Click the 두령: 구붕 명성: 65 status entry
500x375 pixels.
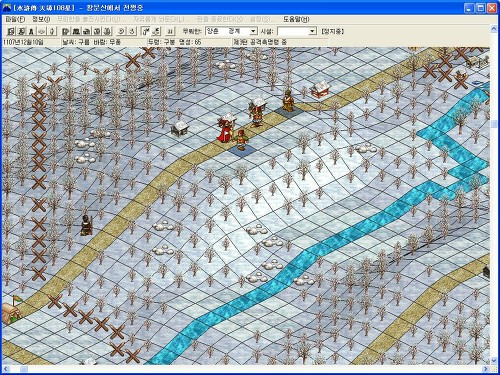pos(175,42)
